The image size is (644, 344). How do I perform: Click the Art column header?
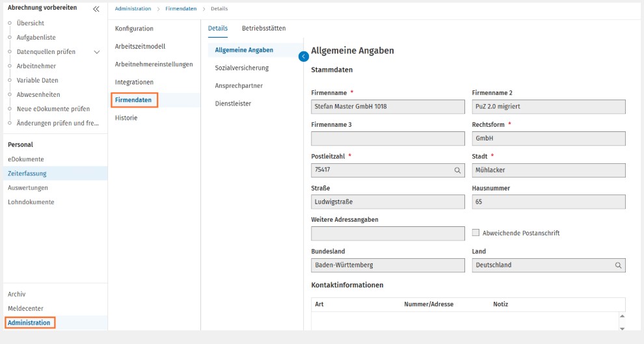tap(319, 304)
